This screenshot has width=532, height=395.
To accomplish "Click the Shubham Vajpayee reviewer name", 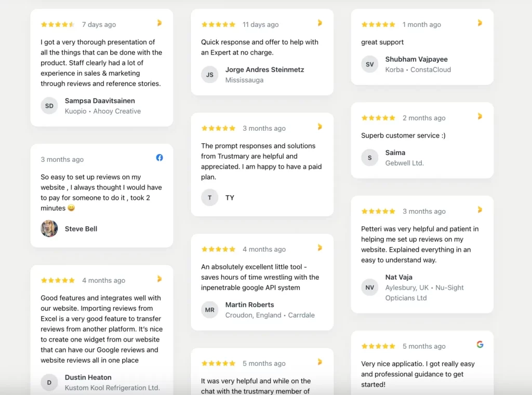I will click(416, 59).
